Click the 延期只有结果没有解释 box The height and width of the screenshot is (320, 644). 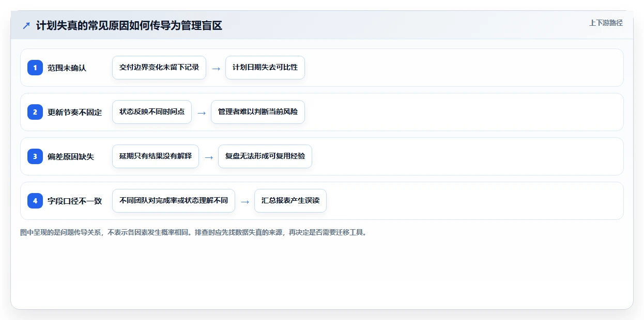(x=156, y=156)
